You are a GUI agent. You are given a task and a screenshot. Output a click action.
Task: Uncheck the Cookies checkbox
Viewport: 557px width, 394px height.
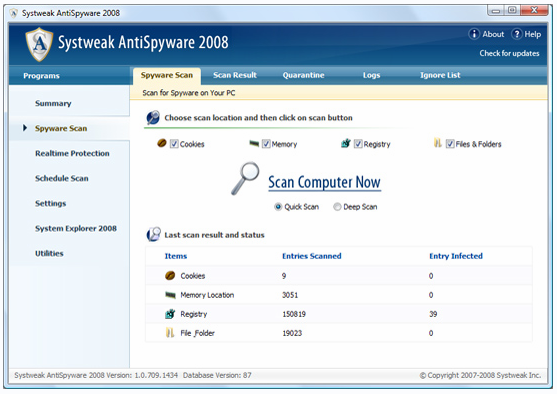pos(174,144)
